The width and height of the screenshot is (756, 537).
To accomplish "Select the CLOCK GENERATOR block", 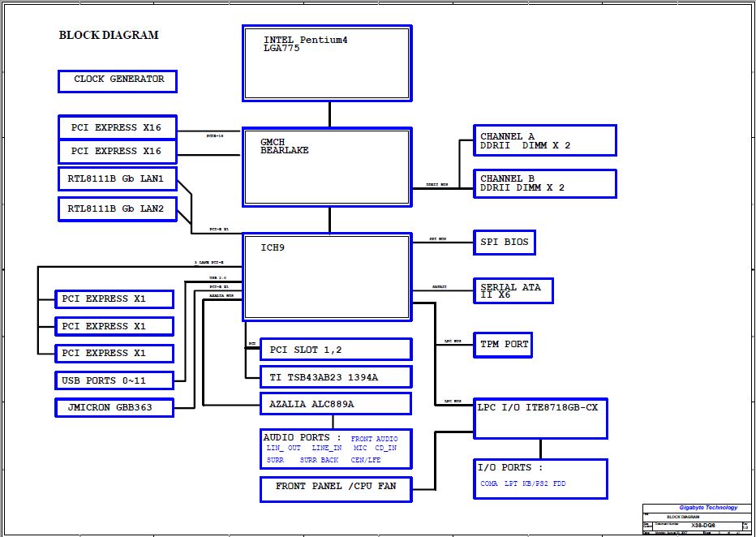I will coord(118,81).
